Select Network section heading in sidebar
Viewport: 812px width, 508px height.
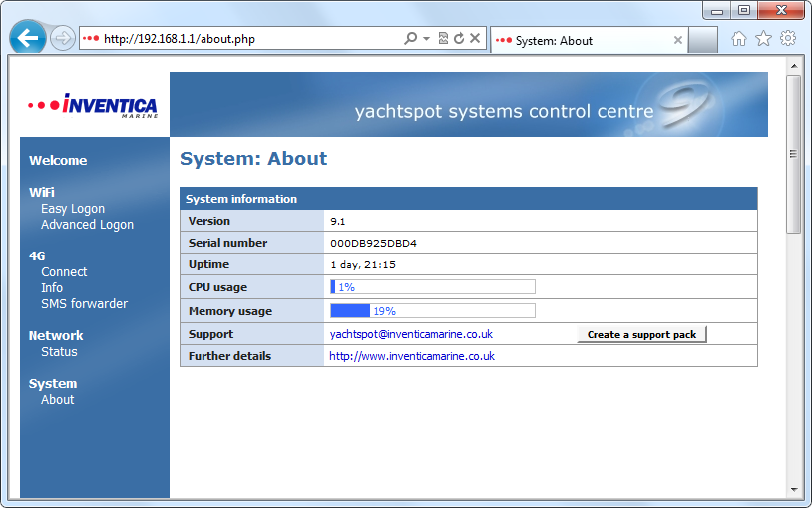[x=56, y=336]
